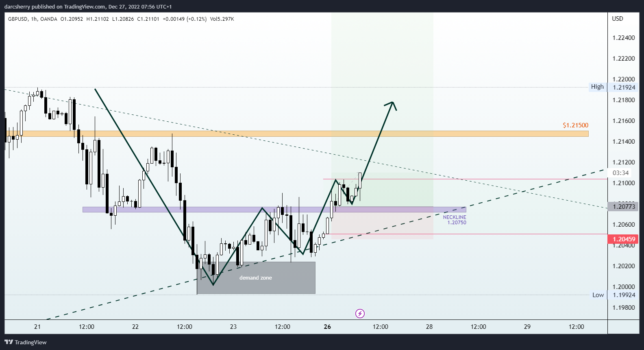Click the gray 1.20773 price label
644x350 pixels.
click(x=624, y=207)
